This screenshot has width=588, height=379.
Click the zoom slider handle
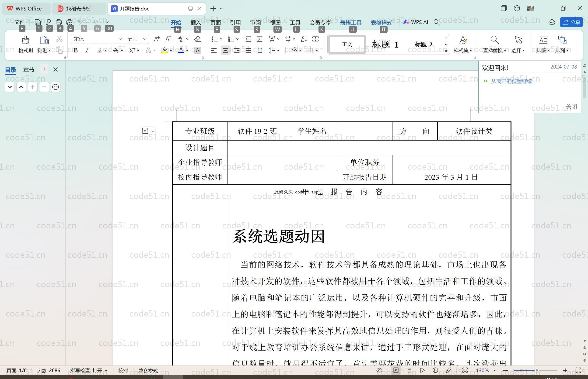point(536,370)
